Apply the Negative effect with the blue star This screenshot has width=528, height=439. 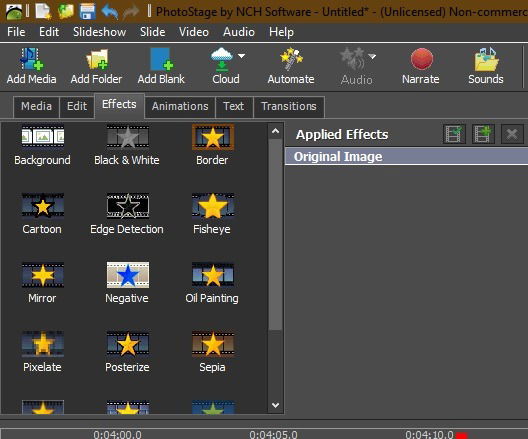127,283
